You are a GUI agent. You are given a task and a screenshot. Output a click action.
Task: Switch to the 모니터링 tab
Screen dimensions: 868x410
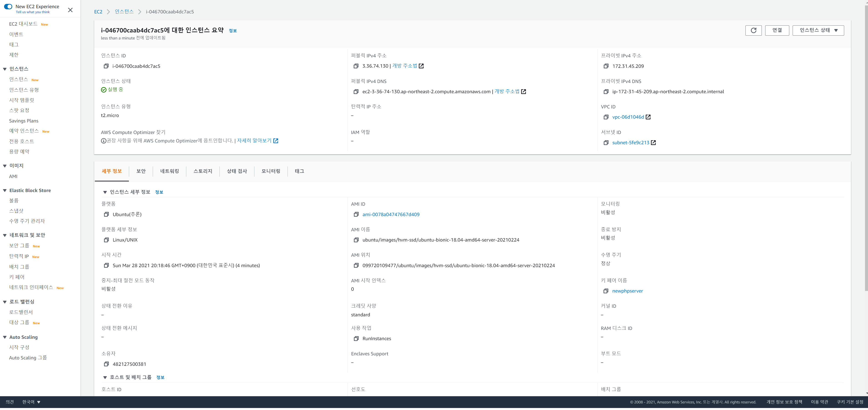click(270, 171)
